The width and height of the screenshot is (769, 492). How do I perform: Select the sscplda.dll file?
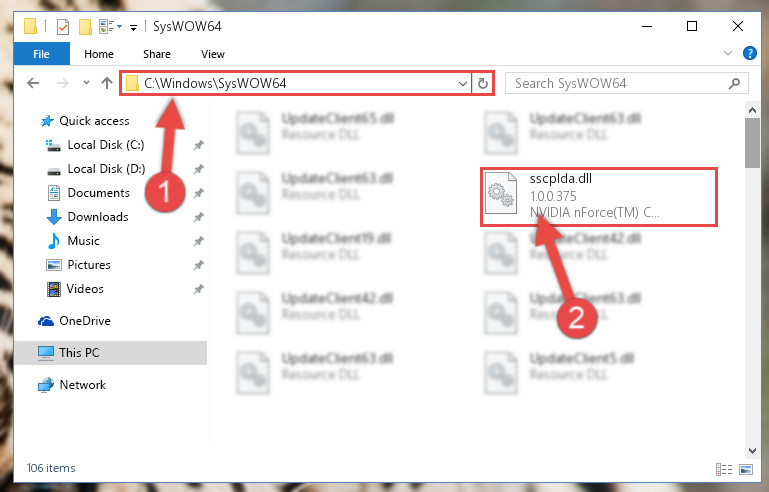point(598,196)
